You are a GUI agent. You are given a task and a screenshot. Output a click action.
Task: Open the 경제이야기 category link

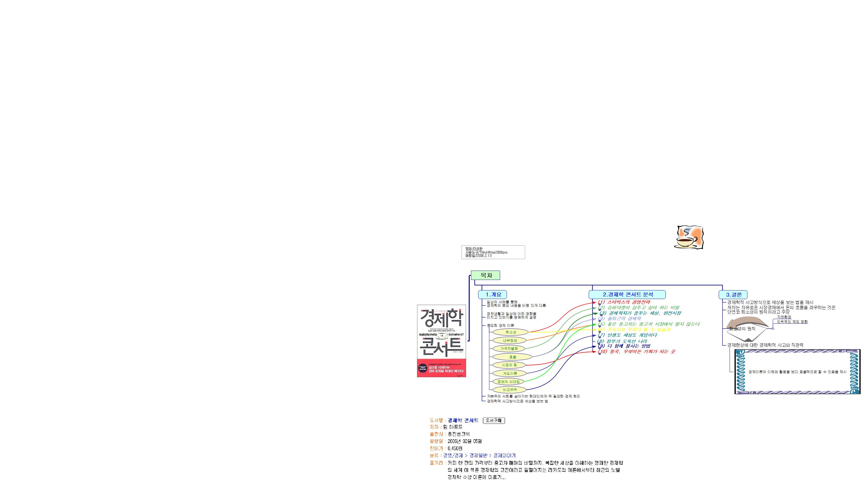[x=505, y=455]
